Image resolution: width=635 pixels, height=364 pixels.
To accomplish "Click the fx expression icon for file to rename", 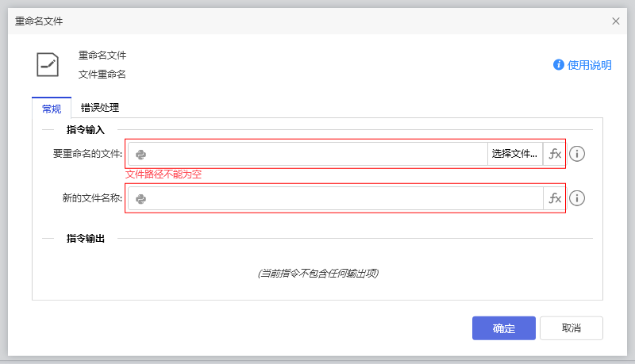I will click(555, 154).
